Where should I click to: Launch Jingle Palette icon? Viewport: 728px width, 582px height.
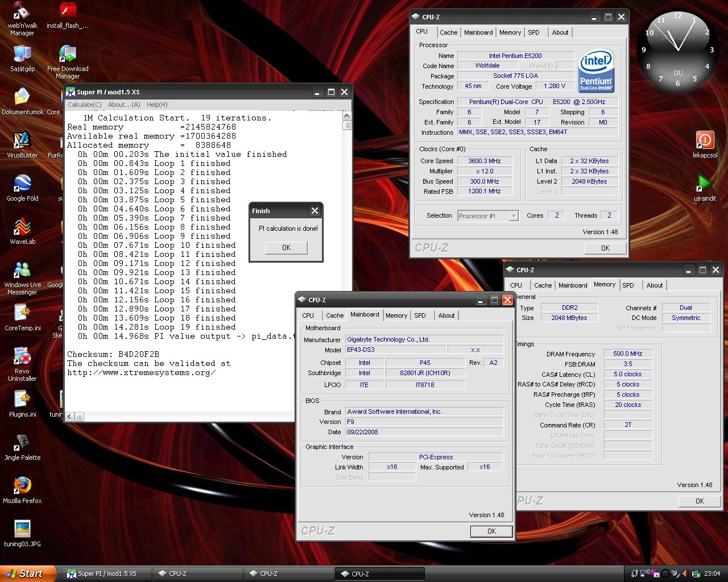(22, 447)
